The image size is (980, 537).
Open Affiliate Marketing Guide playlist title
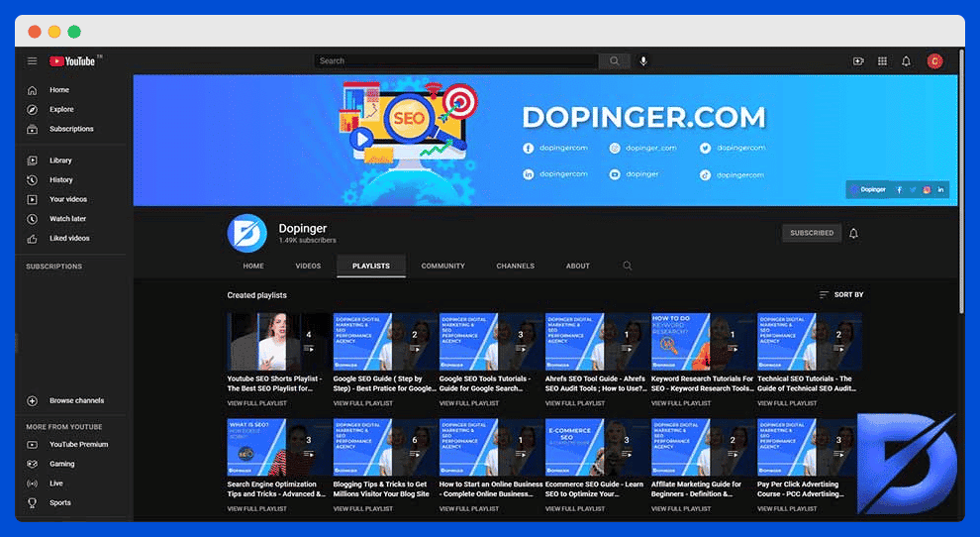(696, 489)
